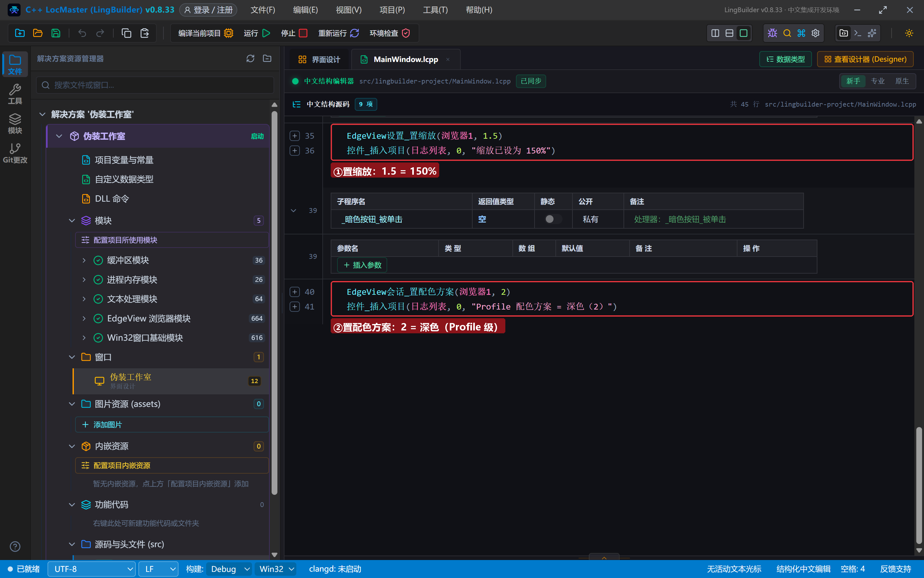
Task: Switch to the 界面设计 tab
Action: (319, 59)
